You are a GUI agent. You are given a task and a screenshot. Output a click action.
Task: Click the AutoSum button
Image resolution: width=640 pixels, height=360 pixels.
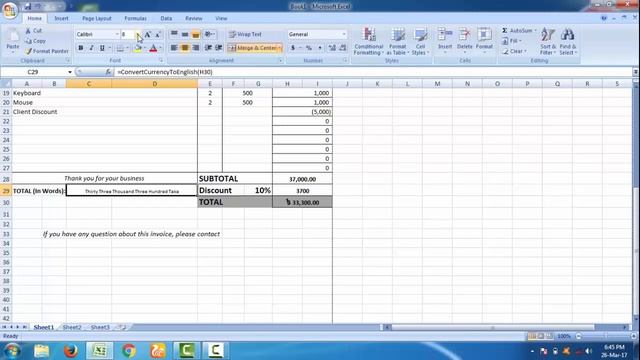point(517,31)
